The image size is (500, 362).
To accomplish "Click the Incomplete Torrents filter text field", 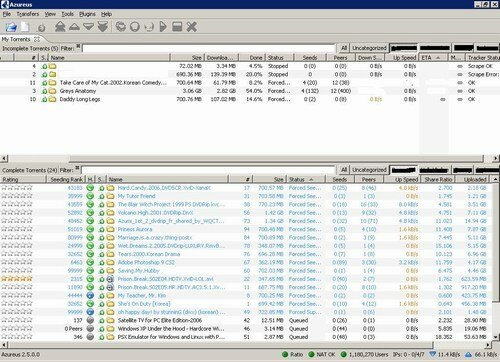I will pos(208,48).
